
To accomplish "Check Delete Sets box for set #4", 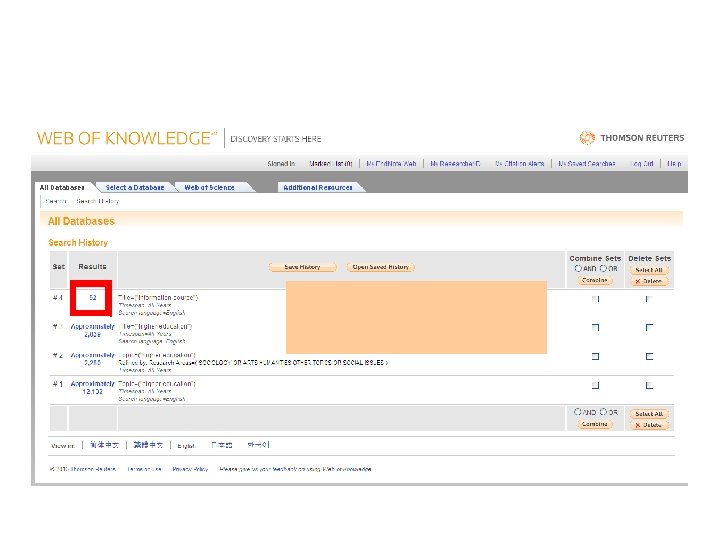I will tap(649, 299).
